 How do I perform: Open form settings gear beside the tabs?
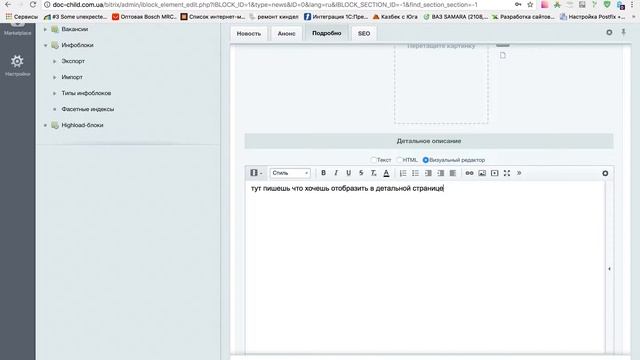[609, 32]
